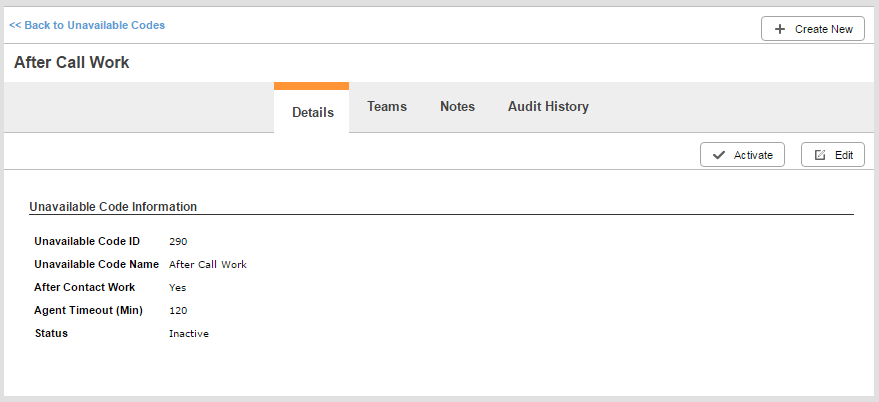The width and height of the screenshot is (879, 402).
Task: Click the checkmark icon on Activate
Action: pyautogui.click(x=718, y=155)
